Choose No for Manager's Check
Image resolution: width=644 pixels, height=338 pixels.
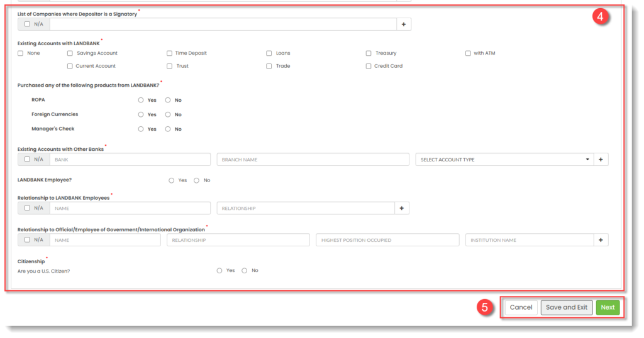[x=167, y=129]
